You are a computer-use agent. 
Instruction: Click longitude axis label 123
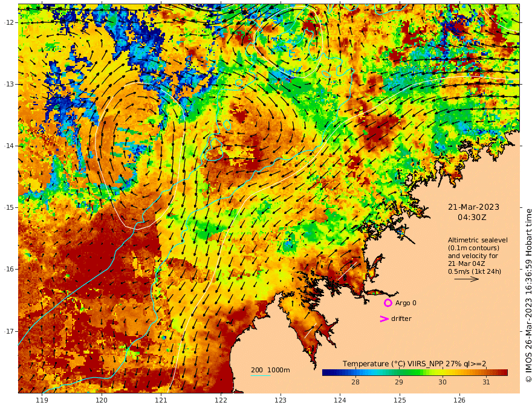pyautogui.click(x=281, y=400)
